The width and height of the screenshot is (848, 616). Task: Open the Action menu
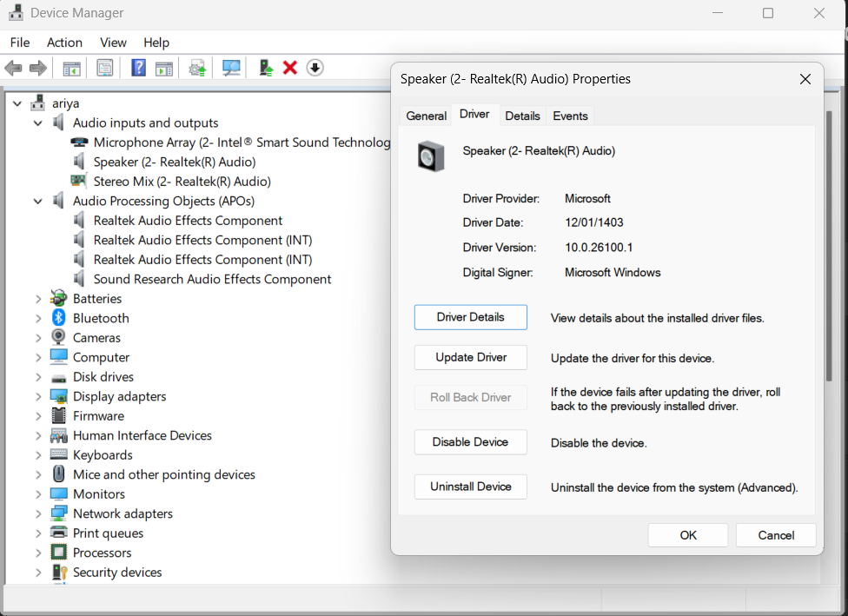(x=64, y=43)
